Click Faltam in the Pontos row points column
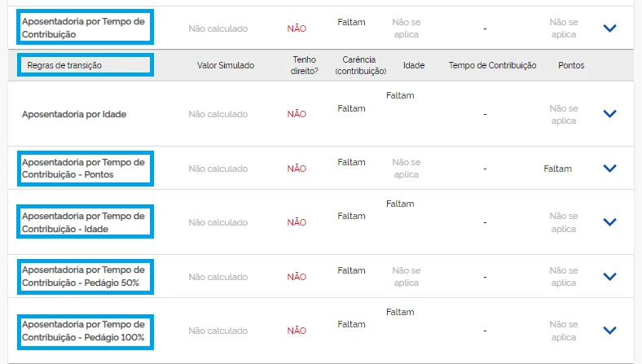Viewport: 642px width, 364px height. (x=557, y=169)
